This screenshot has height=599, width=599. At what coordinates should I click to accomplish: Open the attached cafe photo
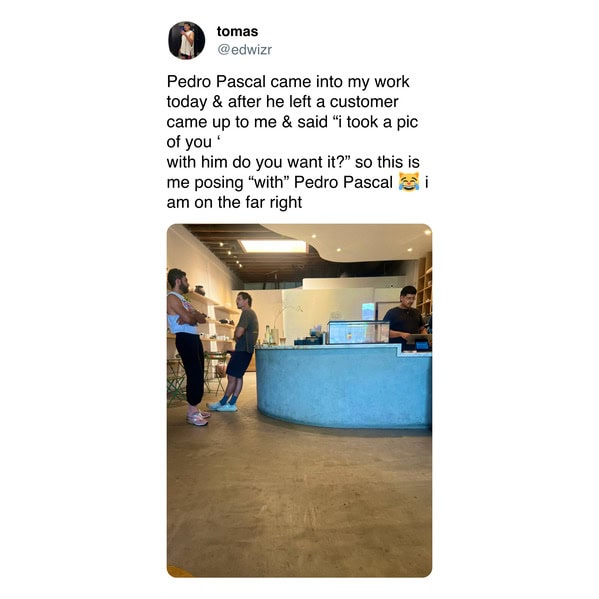(x=300, y=400)
